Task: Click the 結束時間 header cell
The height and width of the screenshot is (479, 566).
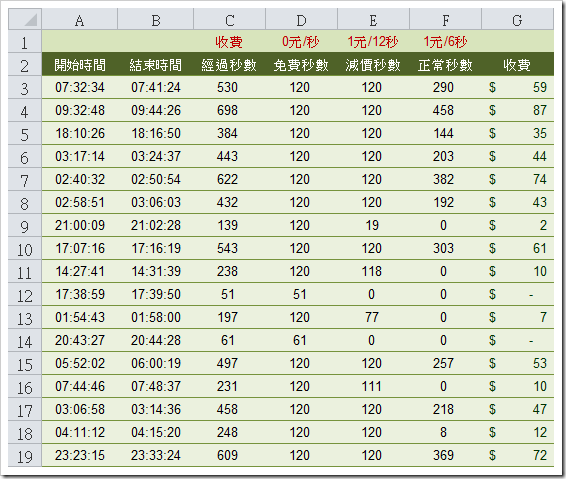Action: [x=156, y=65]
